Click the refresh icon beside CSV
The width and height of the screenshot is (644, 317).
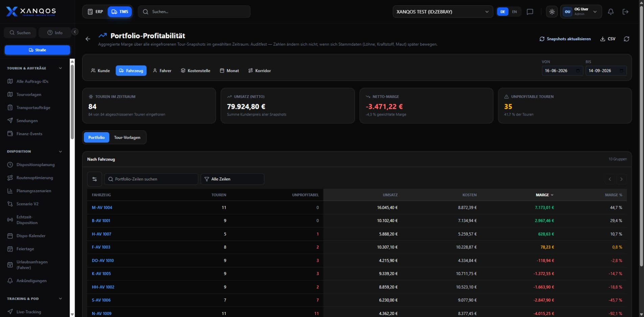(x=626, y=39)
